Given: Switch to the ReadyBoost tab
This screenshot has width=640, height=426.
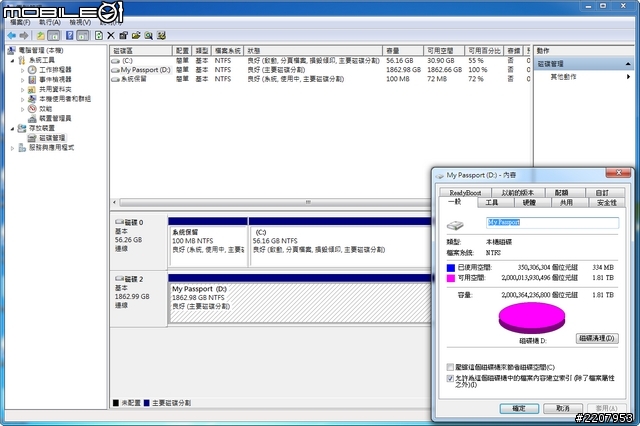Looking at the screenshot, I should [465, 193].
